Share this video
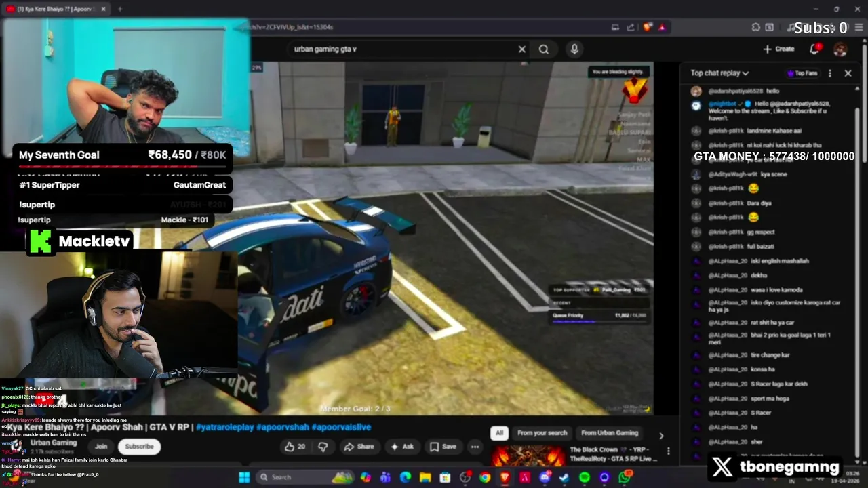Image resolution: width=868 pixels, height=488 pixels. [359, 447]
